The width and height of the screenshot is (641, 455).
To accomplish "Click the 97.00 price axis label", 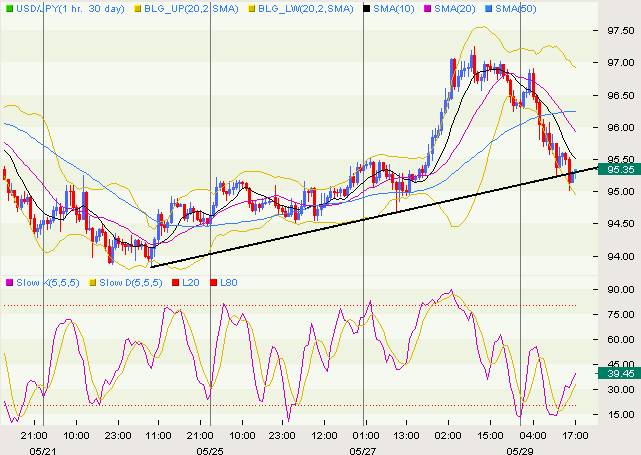I will click(x=621, y=63).
